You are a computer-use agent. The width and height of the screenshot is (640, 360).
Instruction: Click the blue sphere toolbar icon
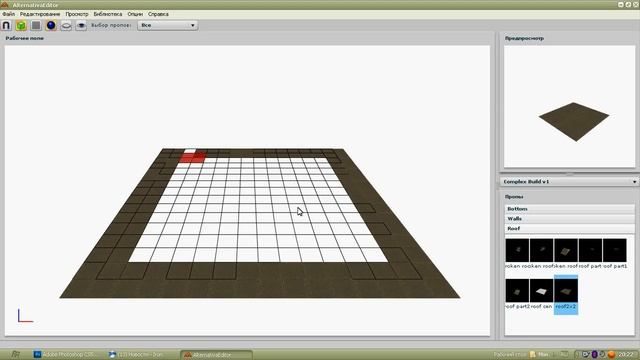51,25
